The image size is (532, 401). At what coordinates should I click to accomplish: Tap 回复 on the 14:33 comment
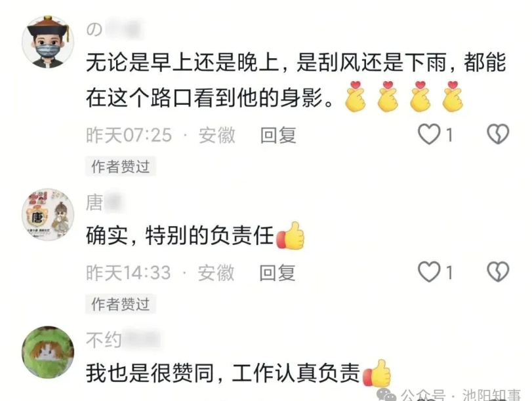(x=277, y=273)
